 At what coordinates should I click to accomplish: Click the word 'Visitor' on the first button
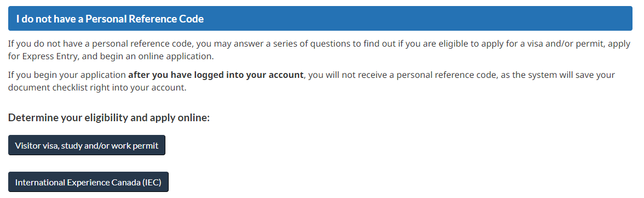(28, 146)
